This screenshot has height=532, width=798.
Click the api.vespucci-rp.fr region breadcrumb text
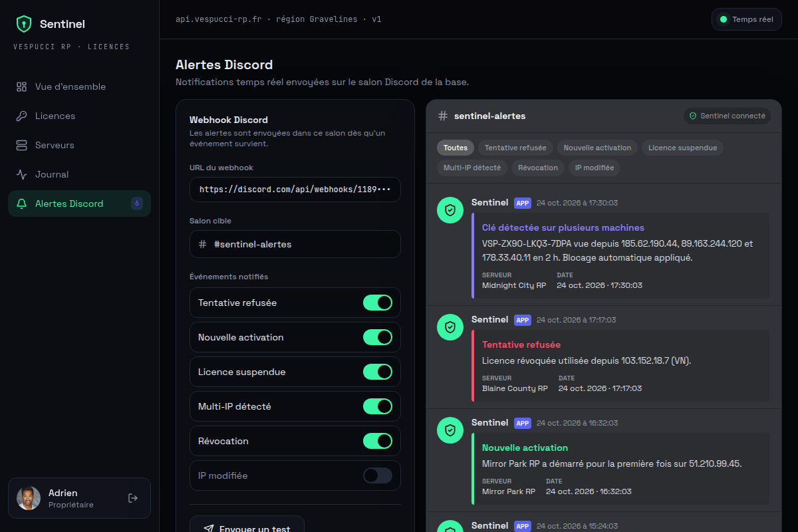(279, 19)
